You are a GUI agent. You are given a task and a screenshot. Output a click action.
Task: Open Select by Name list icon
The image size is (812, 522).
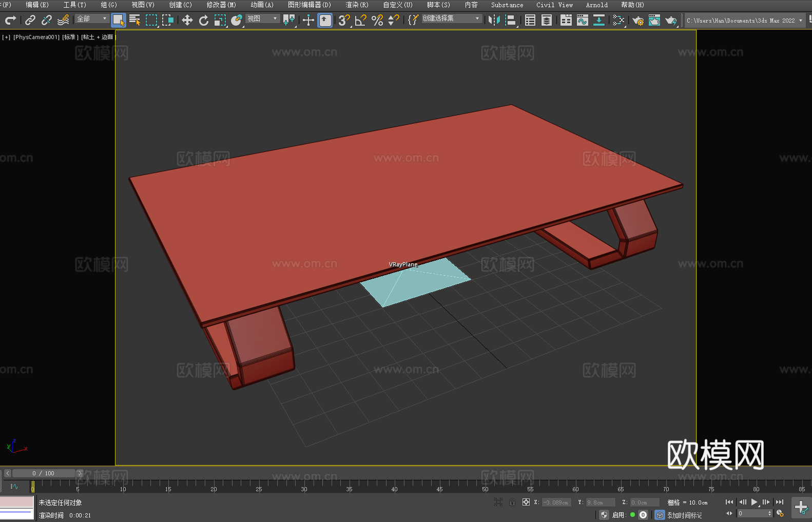(x=135, y=20)
